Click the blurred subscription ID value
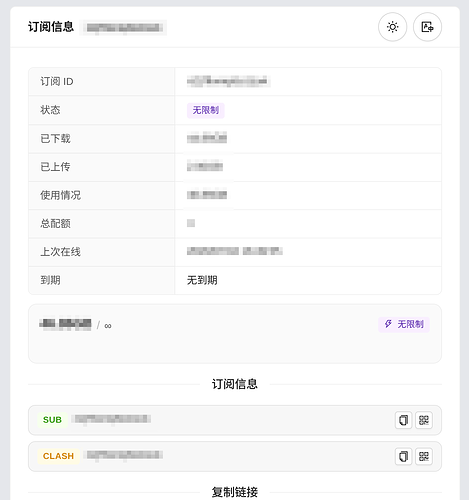 [x=228, y=81]
